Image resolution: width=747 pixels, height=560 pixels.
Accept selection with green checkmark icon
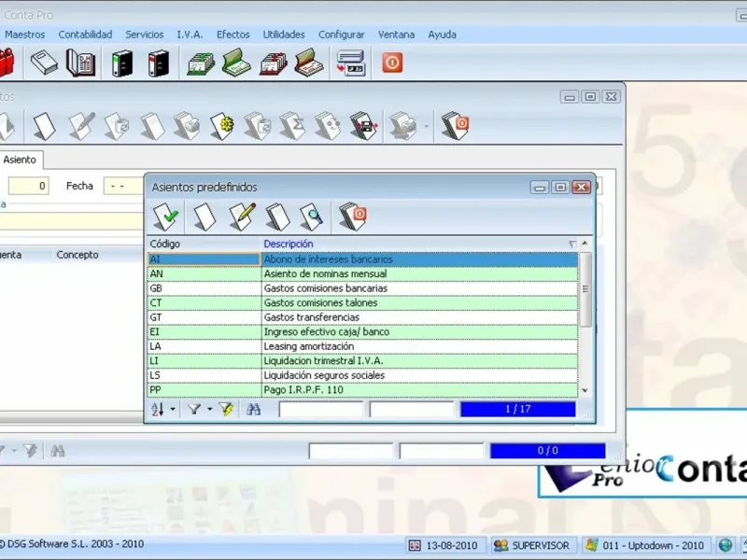(x=166, y=217)
